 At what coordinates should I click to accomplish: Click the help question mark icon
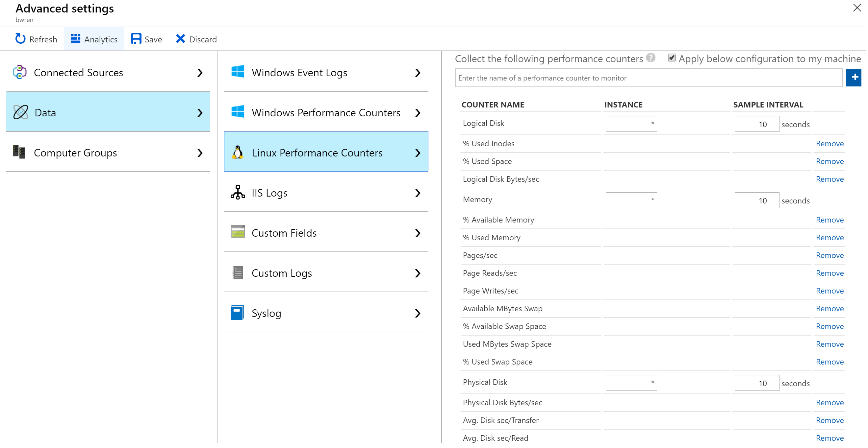[651, 58]
